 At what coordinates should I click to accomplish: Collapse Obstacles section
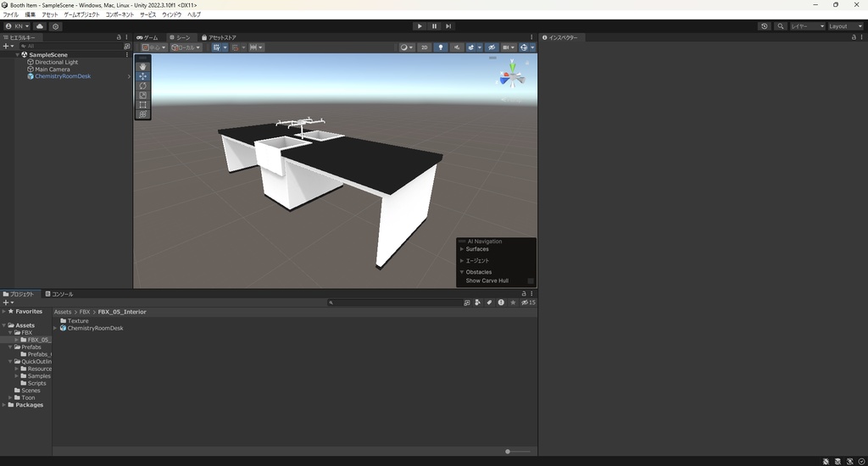tap(462, 272)
